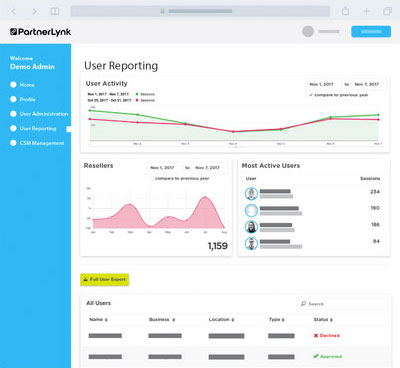400x368 pixels.
Task: Click the Resellers total 1,159
Action: pyautogui.click(x=218, y=246)
